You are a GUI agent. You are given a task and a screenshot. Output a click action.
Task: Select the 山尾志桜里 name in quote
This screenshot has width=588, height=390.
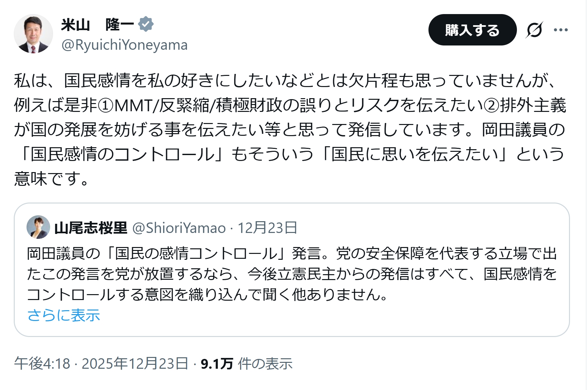[91, 228]
